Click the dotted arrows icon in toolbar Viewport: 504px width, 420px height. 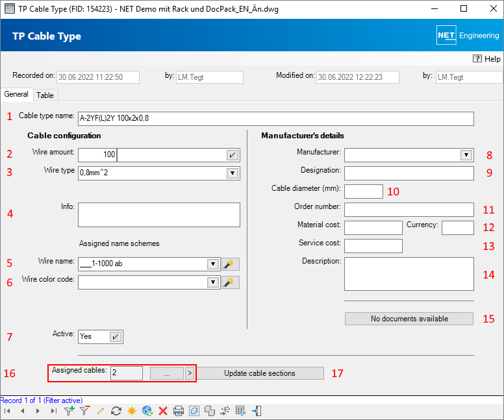coord(225,411)
